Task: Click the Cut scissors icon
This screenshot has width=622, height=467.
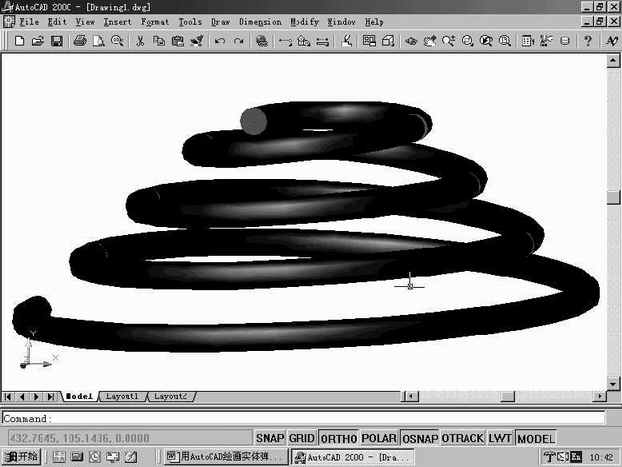Action: point(140,41)
